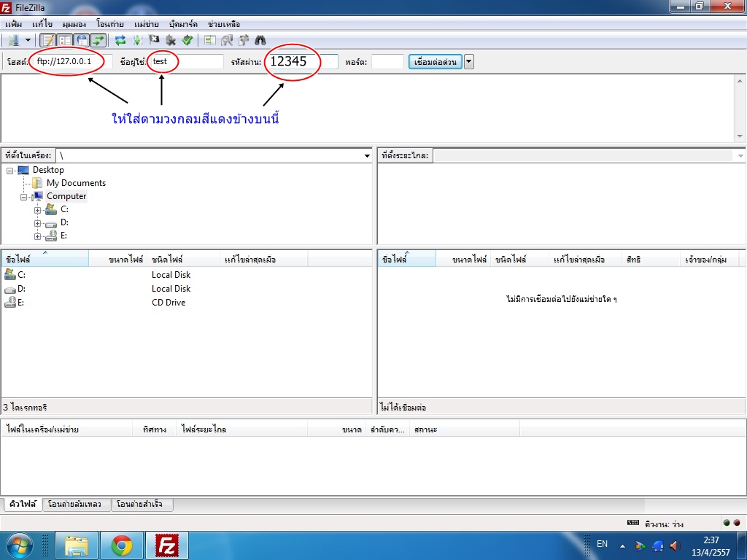Click reconnect to last server icon

point(187,41)
